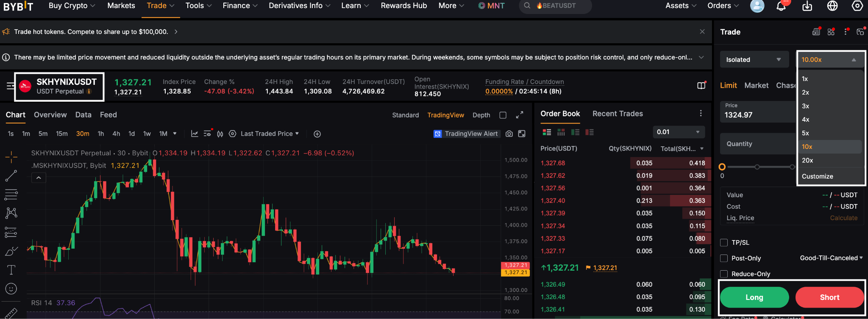Viewport: 868px width, 319px height.
Task: Open the Buy Crypto menu
Action: tap(72, 6)
